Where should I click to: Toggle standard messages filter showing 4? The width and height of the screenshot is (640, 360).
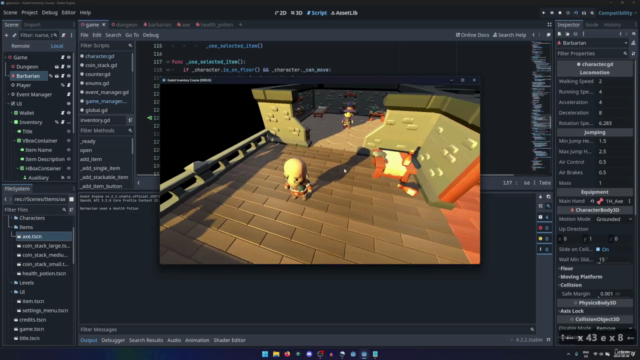pos(544,217)
